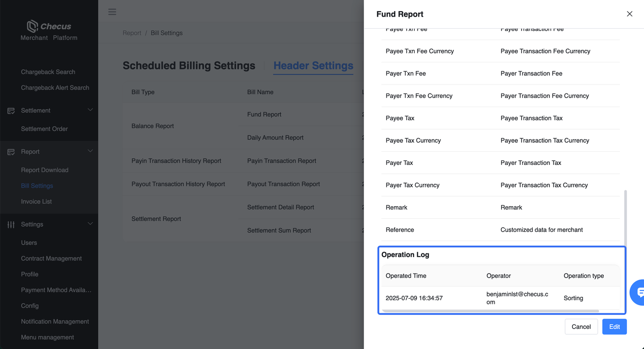644x349 pixels.
Task: Click the Report section icon
Action: tap(11, 152)
